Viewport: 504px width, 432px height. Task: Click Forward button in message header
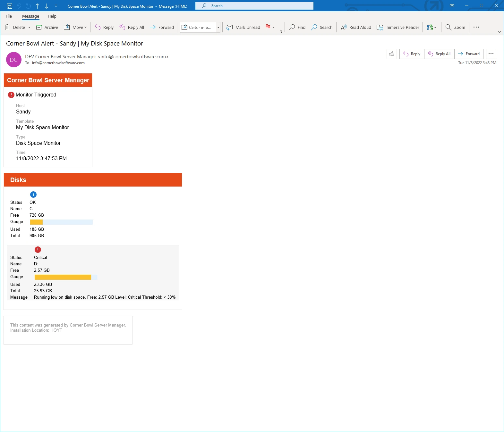(x=469, y=54)
